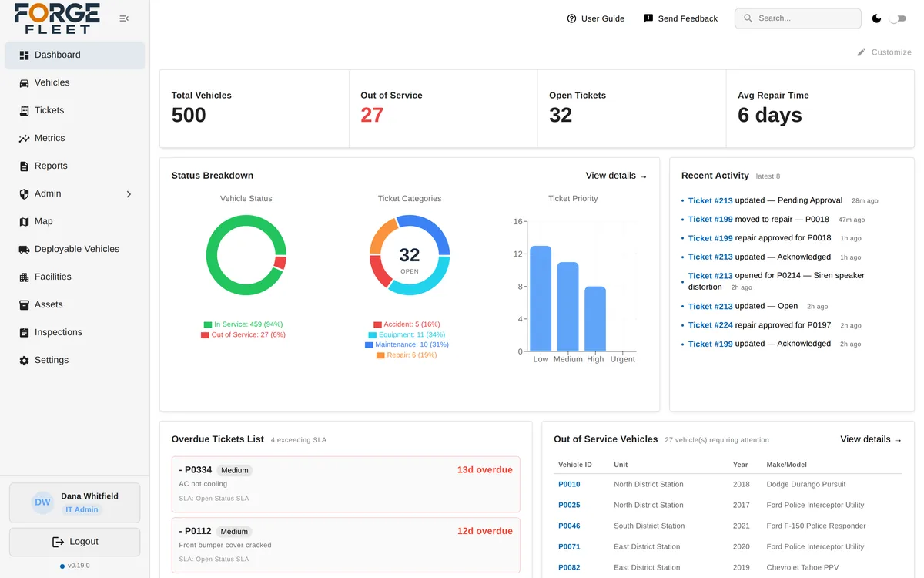
Task: Open vehicle P0010 link
Action: [x=569, y=485]
